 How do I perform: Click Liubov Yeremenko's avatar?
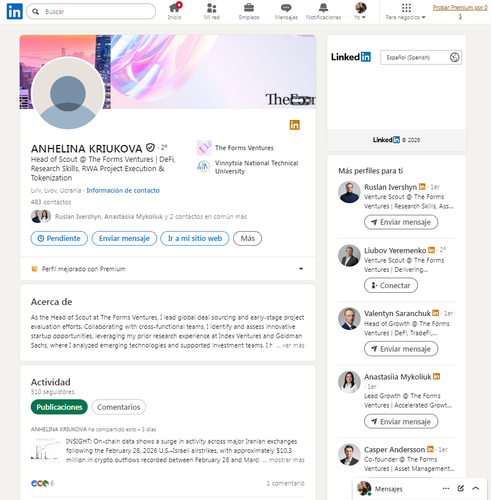click(349, 255)
